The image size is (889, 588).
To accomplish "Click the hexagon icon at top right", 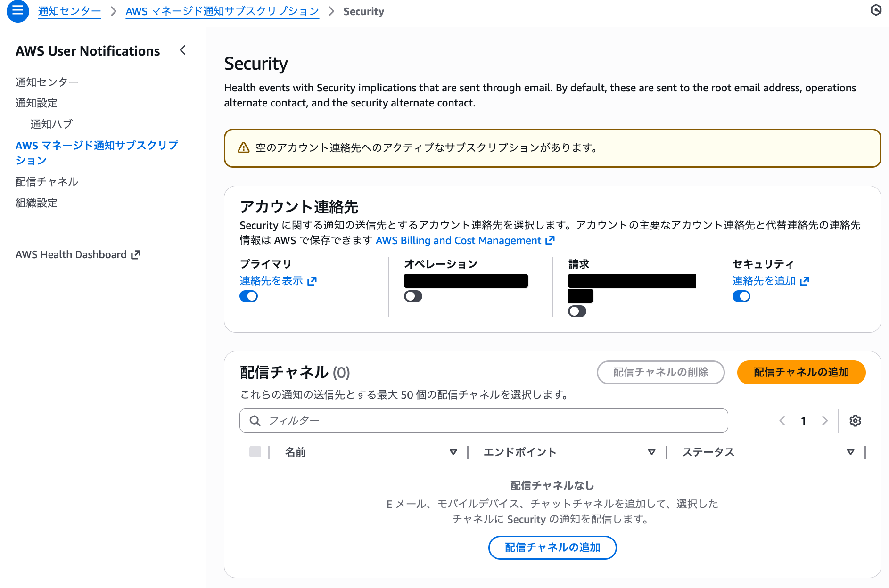I will coord(876,10).
